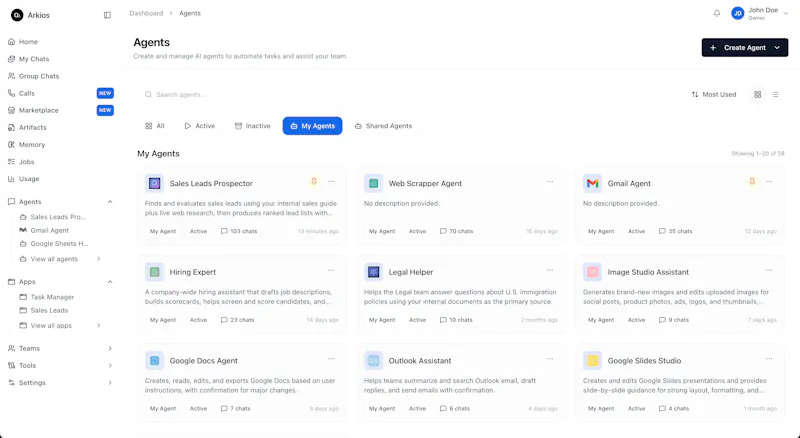The width and height of the screenshot is (800, 438).
Task: Click the Google Slides Studio card icon
Action: click(x=592, y=360)
